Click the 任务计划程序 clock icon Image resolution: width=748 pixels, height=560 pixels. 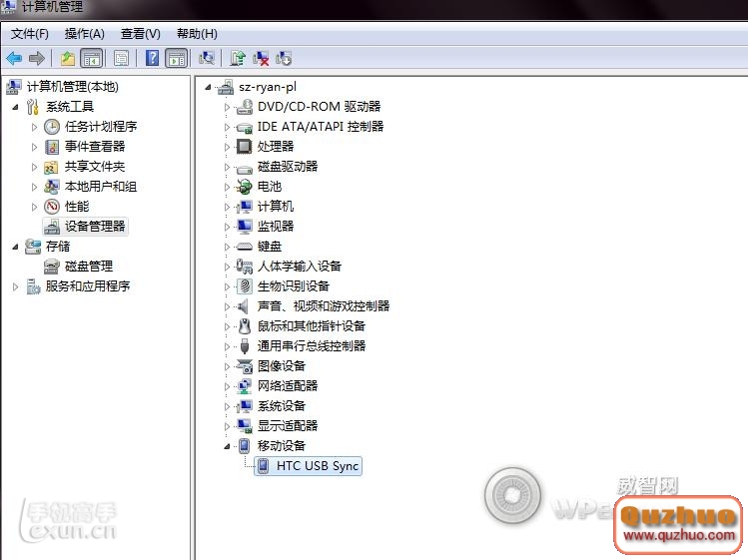pyautogui.click(x=52, y=127)
